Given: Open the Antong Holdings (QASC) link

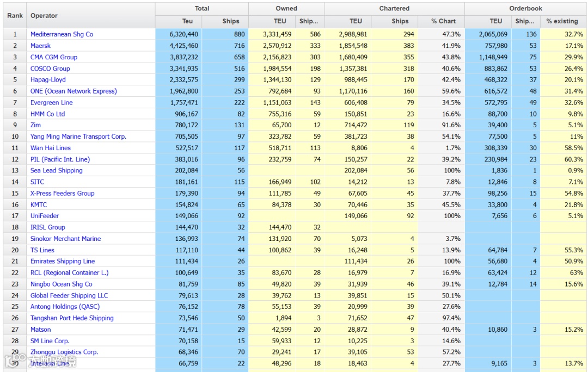Looking at the screenshot, I should [65, 307].
